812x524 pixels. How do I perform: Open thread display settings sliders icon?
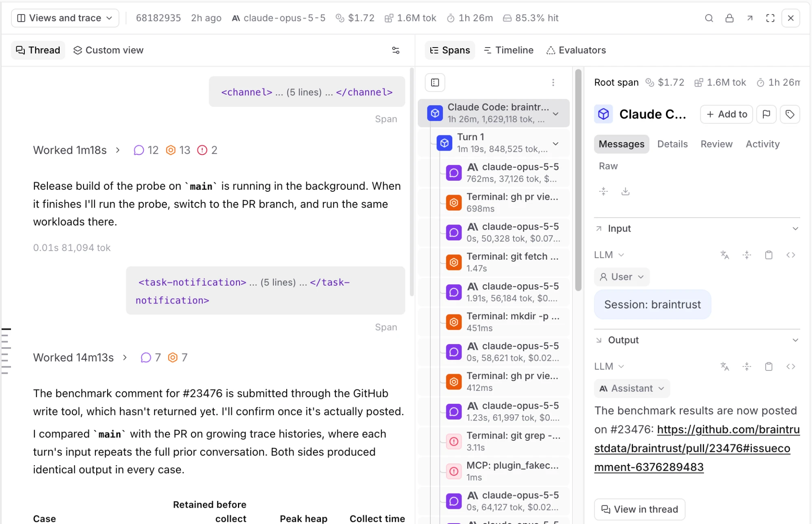pos(396,50)
